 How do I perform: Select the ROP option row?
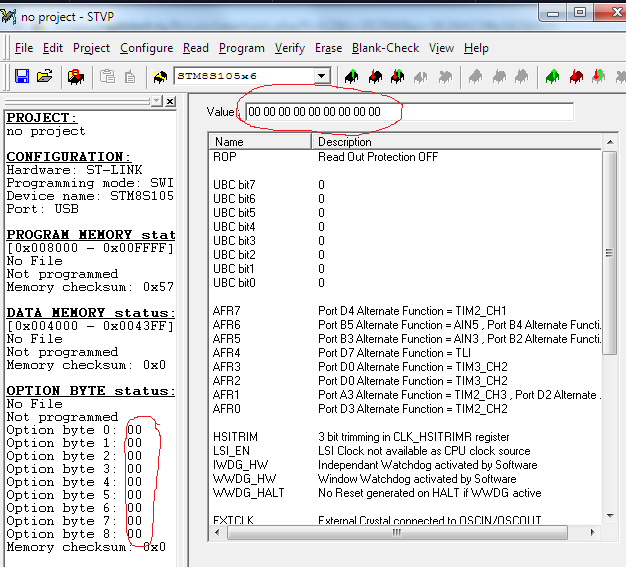click(x=223, y=157)
